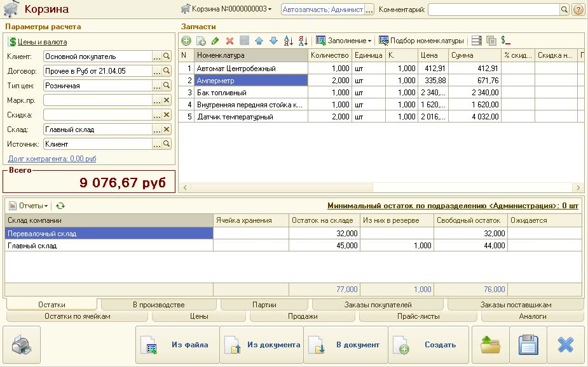Clear the Склад field with the X

(x=167, y=129)
